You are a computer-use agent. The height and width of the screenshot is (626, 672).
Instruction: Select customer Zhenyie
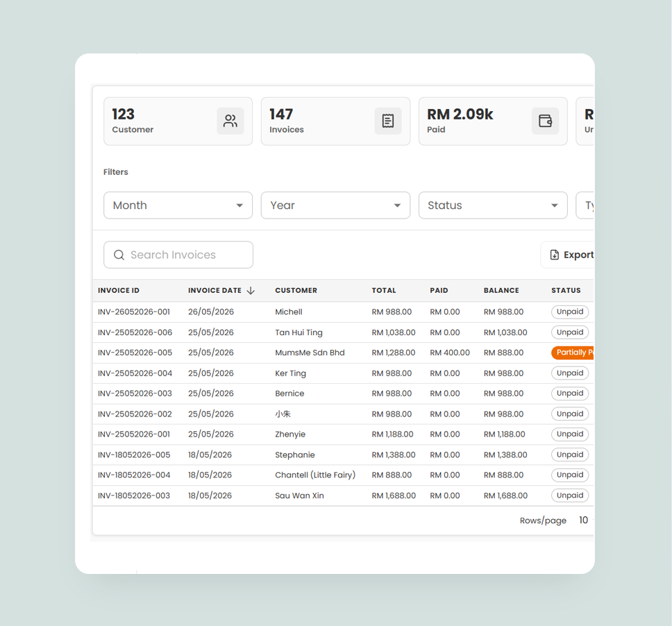tap(290, 434)
